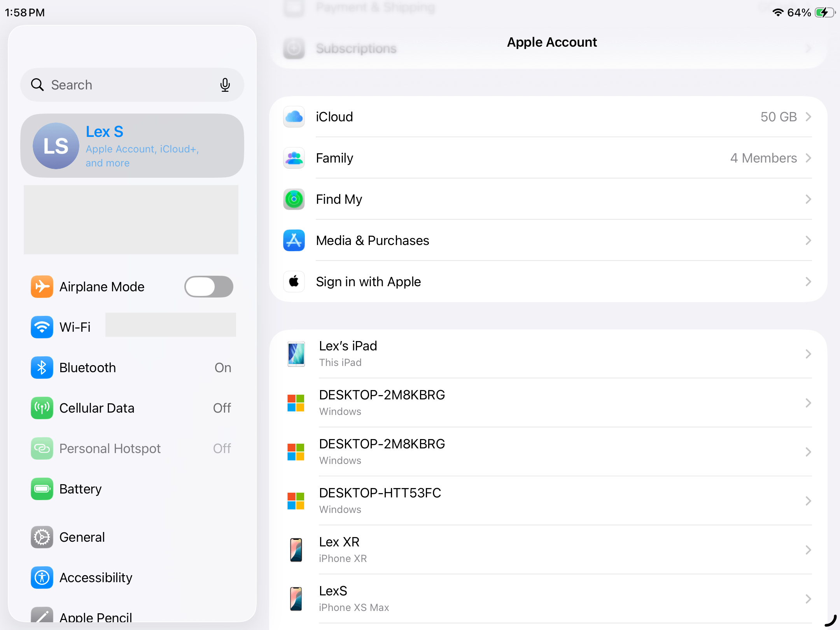Open the Lex's iPad device entry
Screen dimensions: 840x630
(548, 354)
